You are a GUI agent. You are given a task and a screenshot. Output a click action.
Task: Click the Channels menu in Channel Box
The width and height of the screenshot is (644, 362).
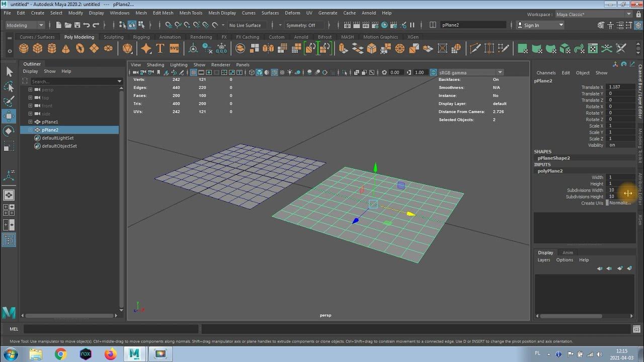coord(546,73)
